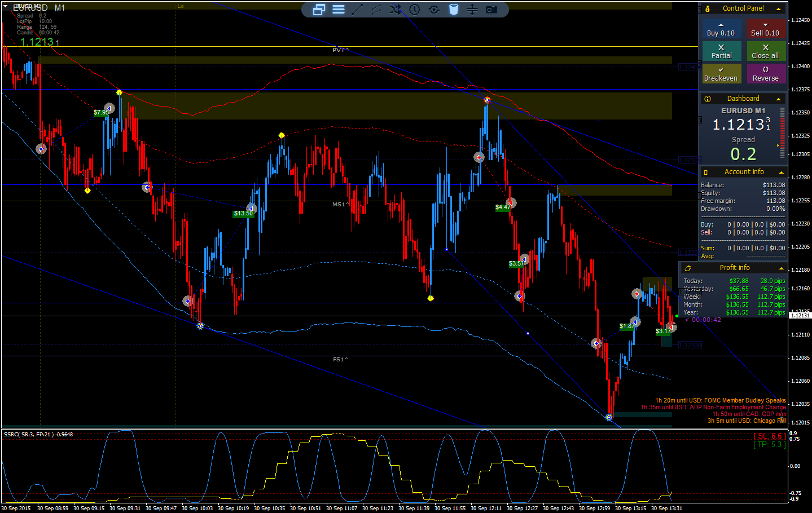
Task: Click the clock icon in top toolbar
Action: [x=415, y=10]
